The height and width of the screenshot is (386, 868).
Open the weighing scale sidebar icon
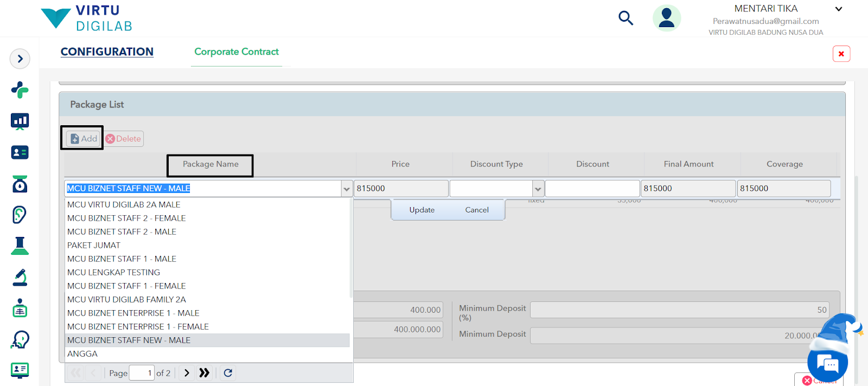[x=20, y=184]
